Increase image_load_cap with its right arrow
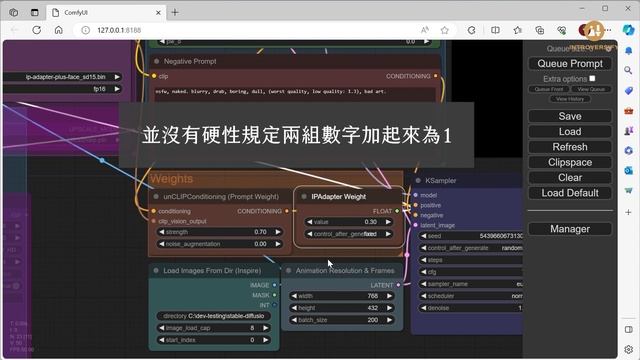The image size is (640, 360). tap(266, 328)
